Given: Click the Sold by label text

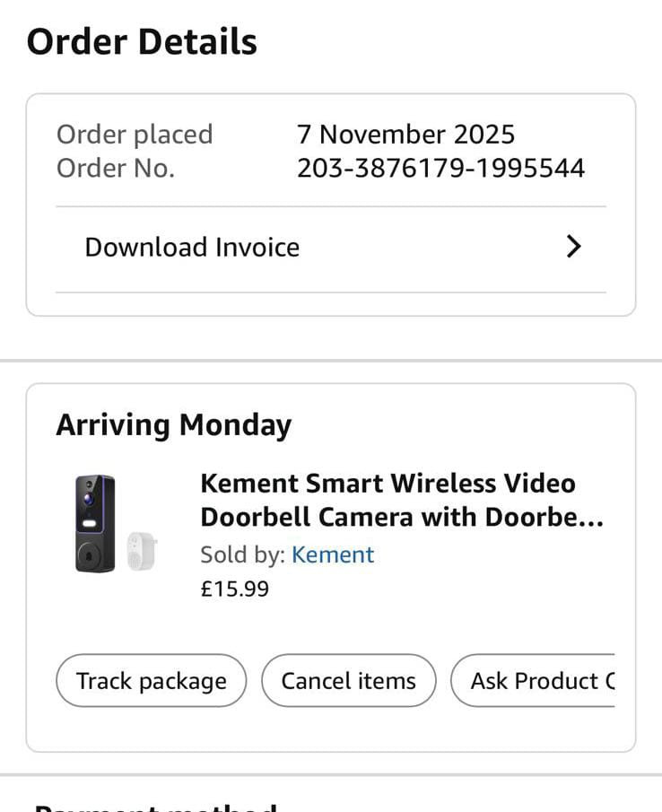Looking at the screenshot, I should 243,554.
